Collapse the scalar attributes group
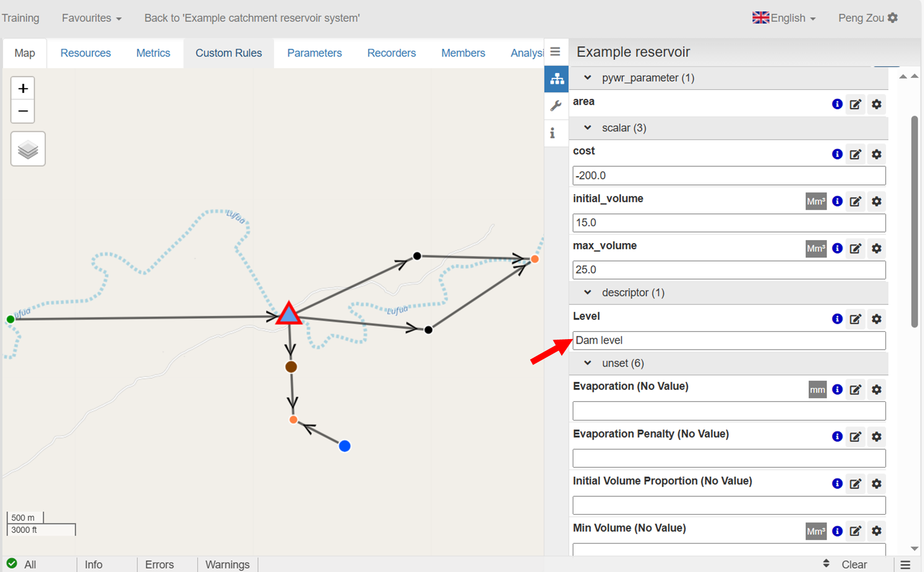The width and height of the screenshot is (924, 572). pyautogui.click(x=588, y=128)
